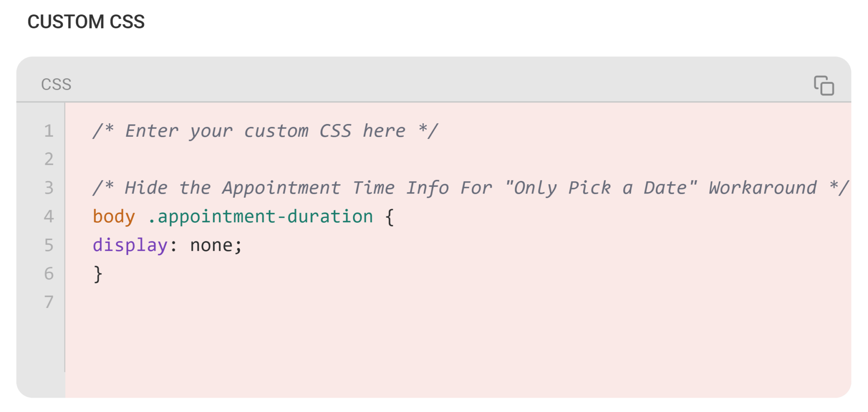Click the copy code icon
Screen dimensions: 868x412
824,85
